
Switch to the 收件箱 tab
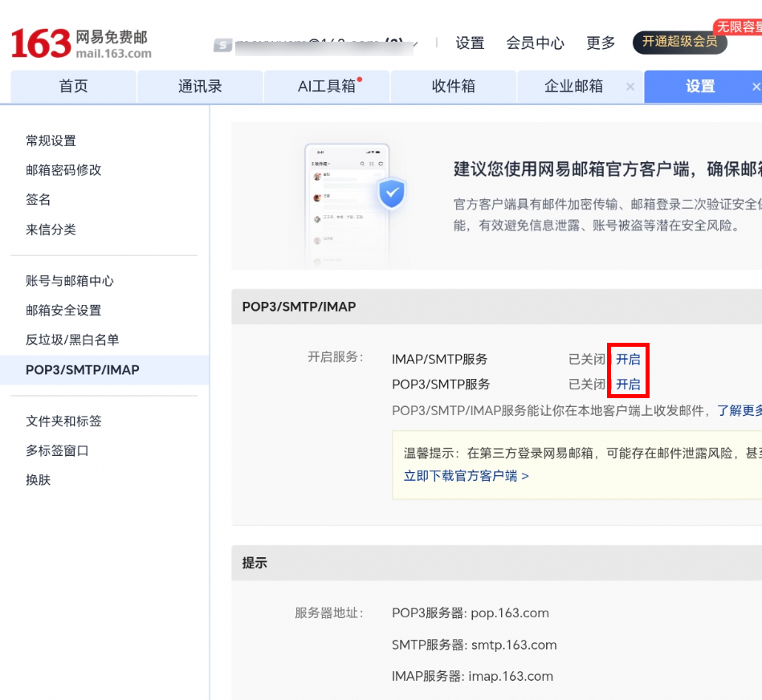coord(454,87)
